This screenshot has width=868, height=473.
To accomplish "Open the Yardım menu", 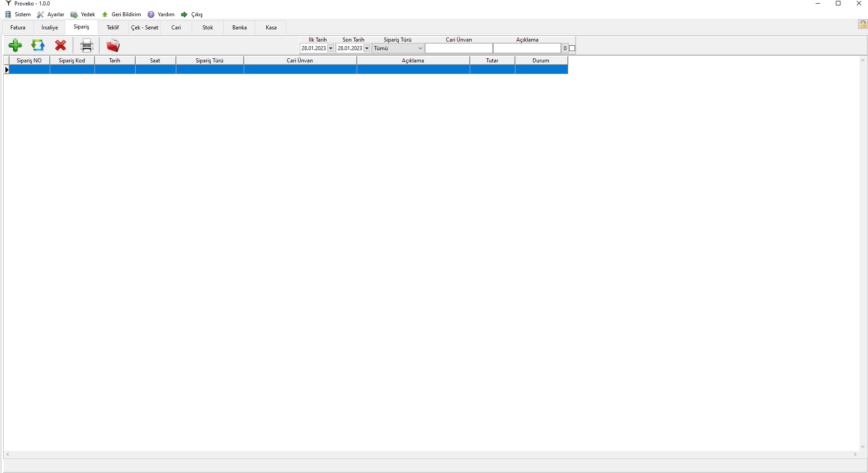I will [x=161, y=14].
